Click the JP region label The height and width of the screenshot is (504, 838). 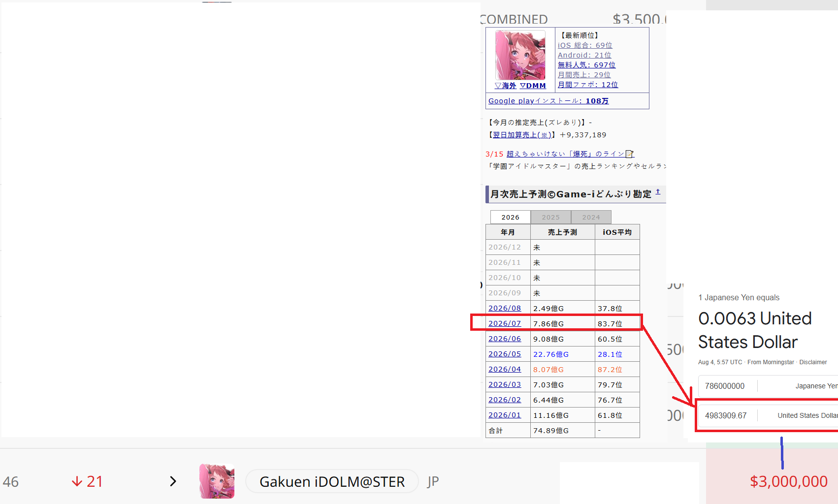pyautogui.click(x=433, y=481)
